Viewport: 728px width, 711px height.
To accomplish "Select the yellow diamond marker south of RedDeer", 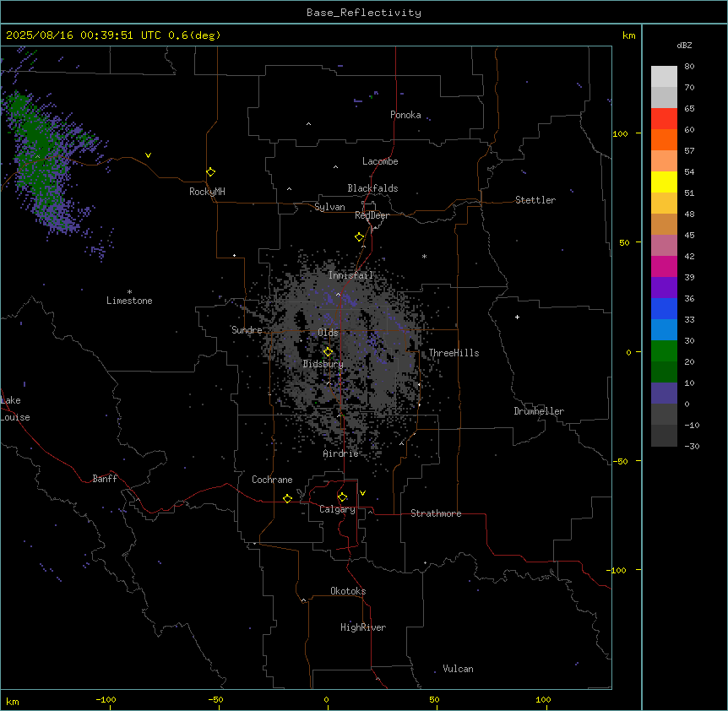I will [x=360, y=237].
